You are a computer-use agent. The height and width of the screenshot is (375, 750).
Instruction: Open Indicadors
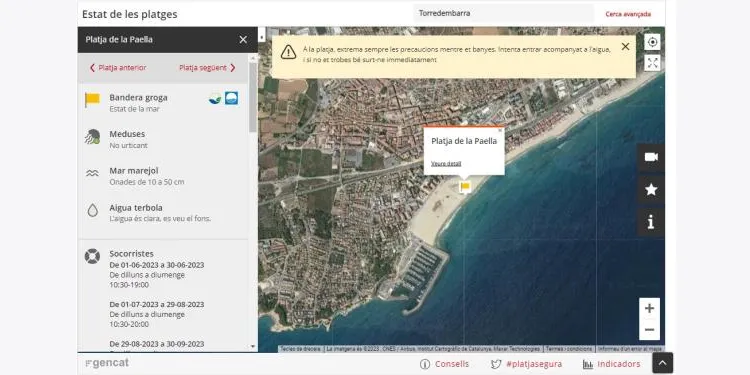(x=619, y=364)
